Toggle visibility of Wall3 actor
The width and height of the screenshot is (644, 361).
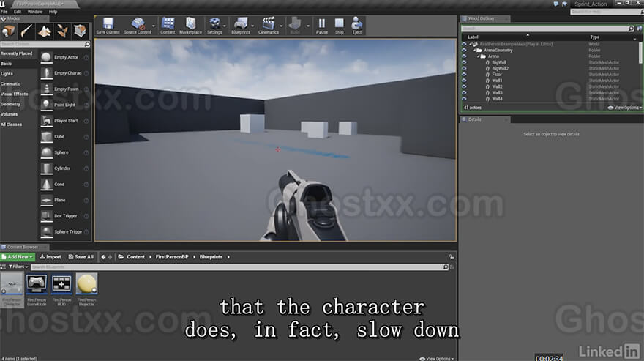tap(464, 92)
